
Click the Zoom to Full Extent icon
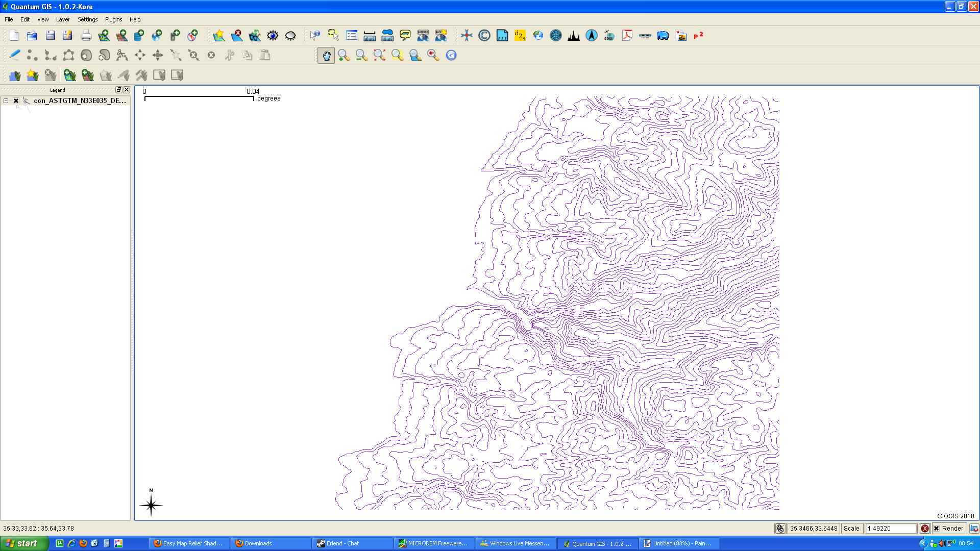point(379,55)
